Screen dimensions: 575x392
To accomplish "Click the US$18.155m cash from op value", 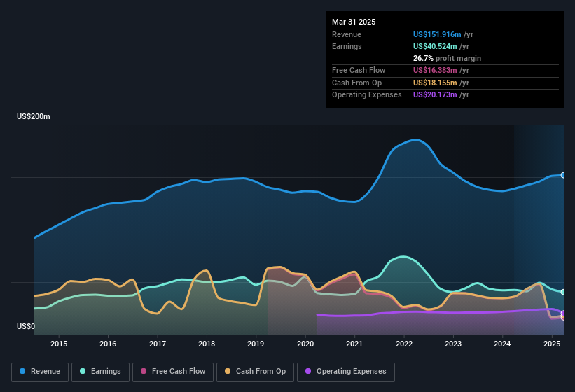I will click(435, 83).
